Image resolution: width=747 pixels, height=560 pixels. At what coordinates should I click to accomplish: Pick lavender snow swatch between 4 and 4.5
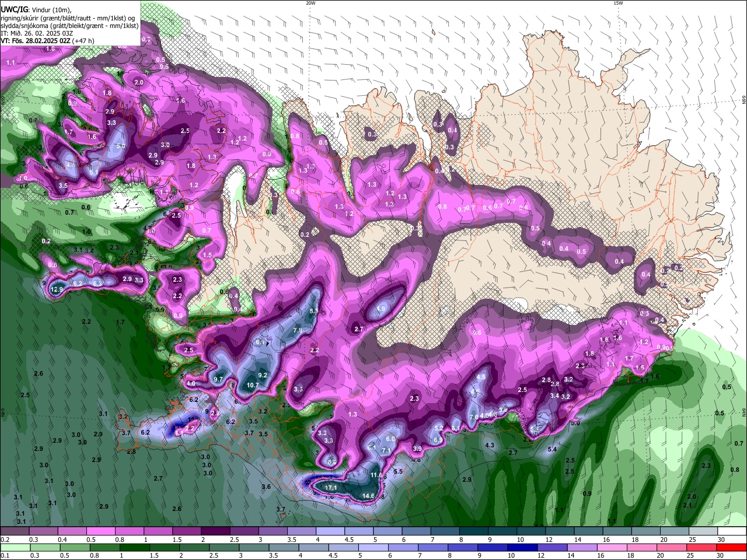pyautogui.click(x=330, y=531)
